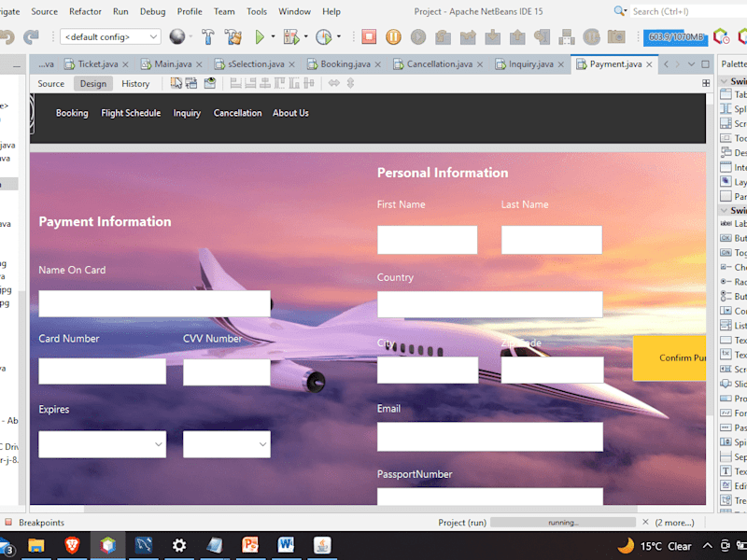Click the globe browser icon in toolbar
Screen dimensions: 747x560
177,36
